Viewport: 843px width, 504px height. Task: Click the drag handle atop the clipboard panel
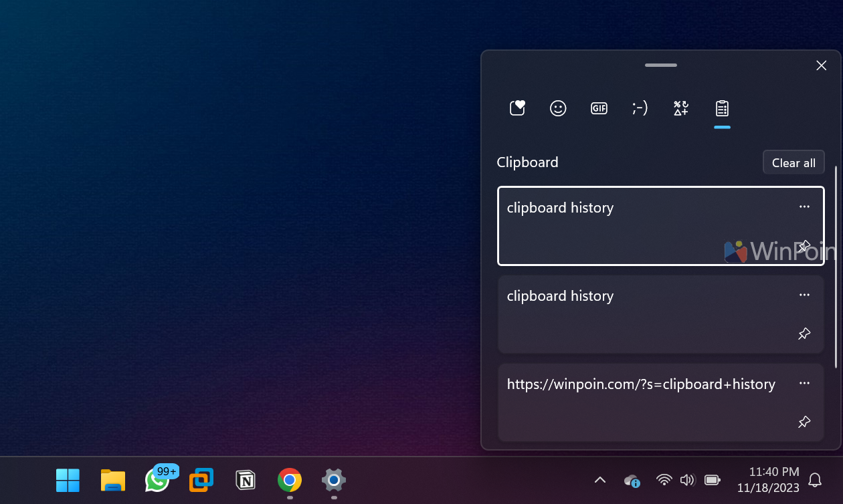point(661,66)
